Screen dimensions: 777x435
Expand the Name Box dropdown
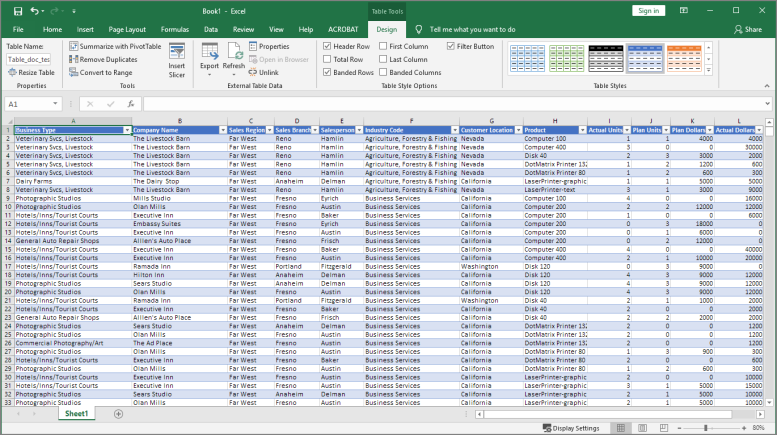click(55, 104)
